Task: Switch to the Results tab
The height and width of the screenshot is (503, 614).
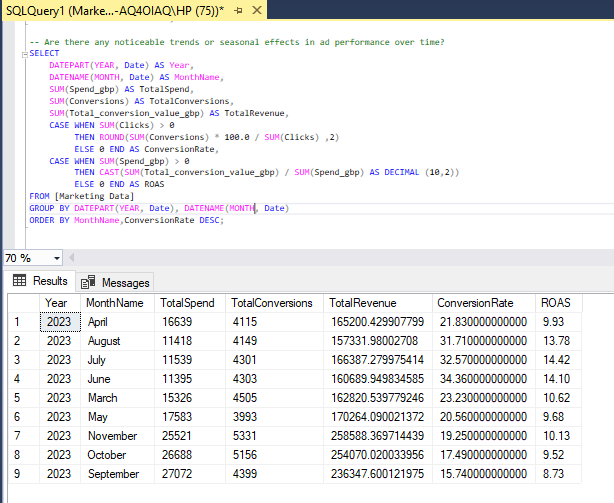Action: [40, 281]
